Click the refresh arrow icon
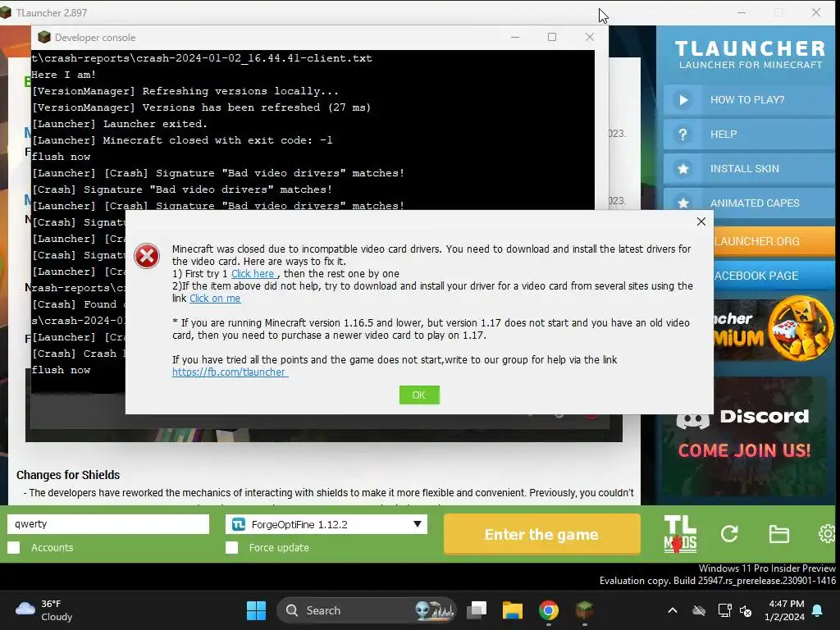The image size is (840, 630). point(729,533)
